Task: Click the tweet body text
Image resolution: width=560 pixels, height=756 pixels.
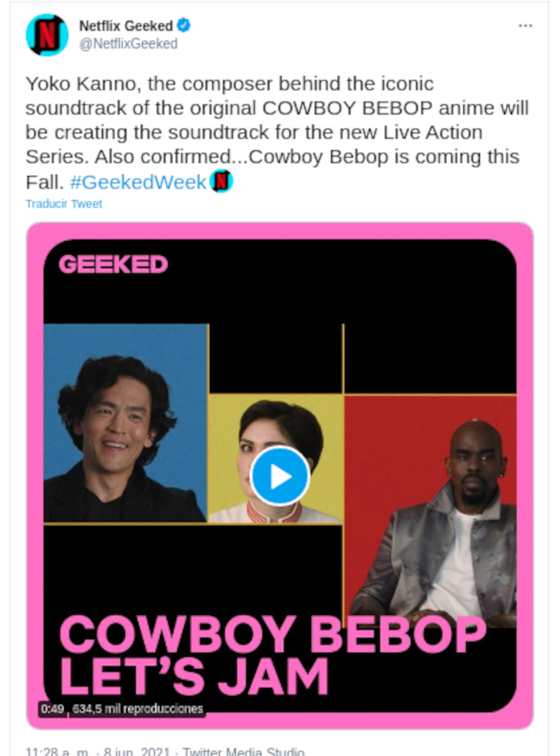Action: 277,133
